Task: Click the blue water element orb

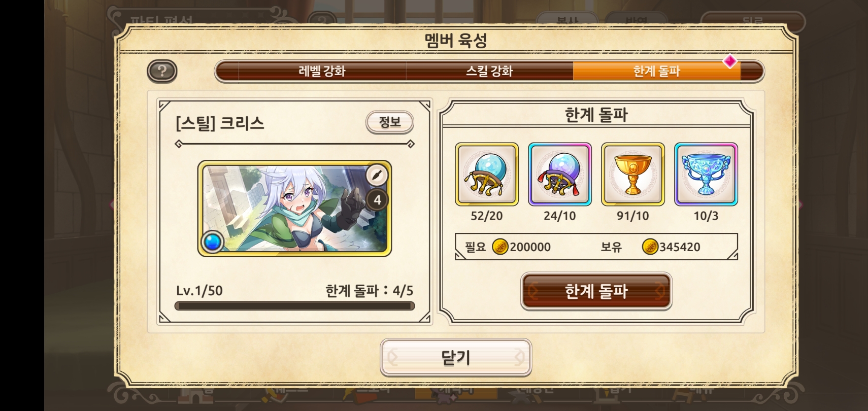Action: 212,242
